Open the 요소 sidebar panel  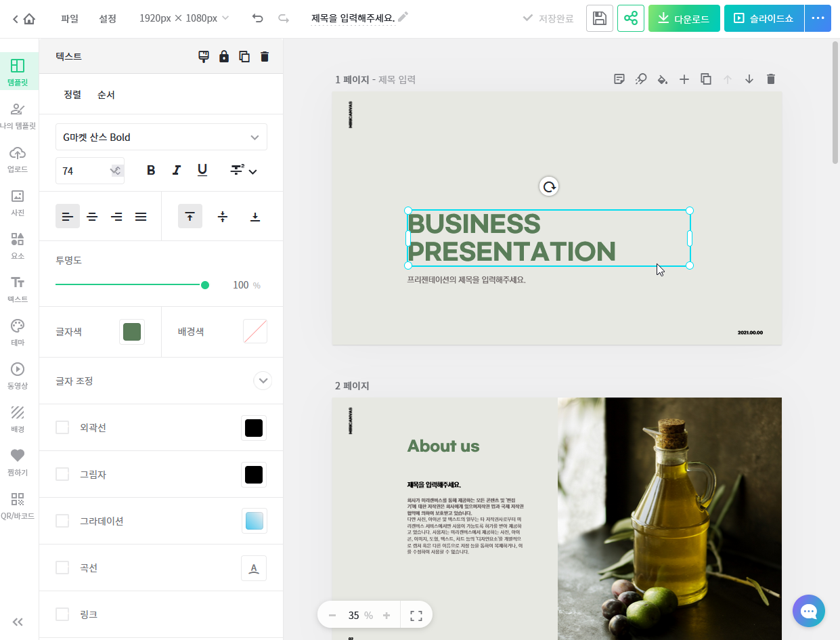pos(18,246)
